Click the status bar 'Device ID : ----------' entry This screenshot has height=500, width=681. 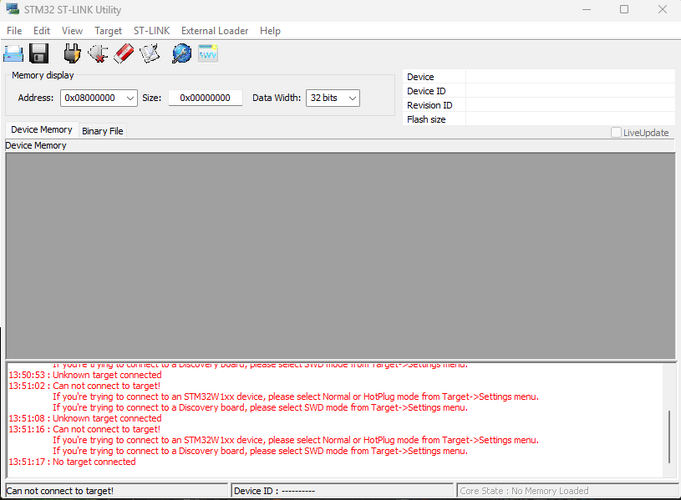[274, 491]
